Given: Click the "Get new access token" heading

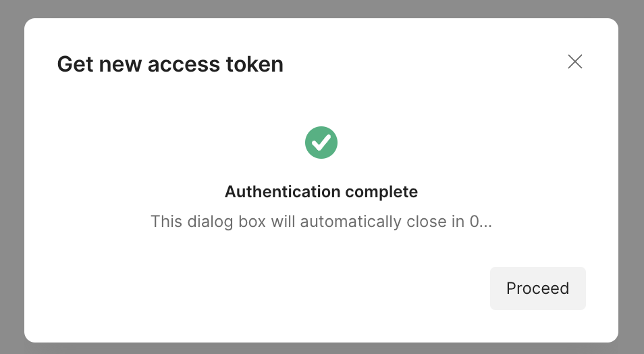Looking at the screenshot, I should click(x=170, y=64).
